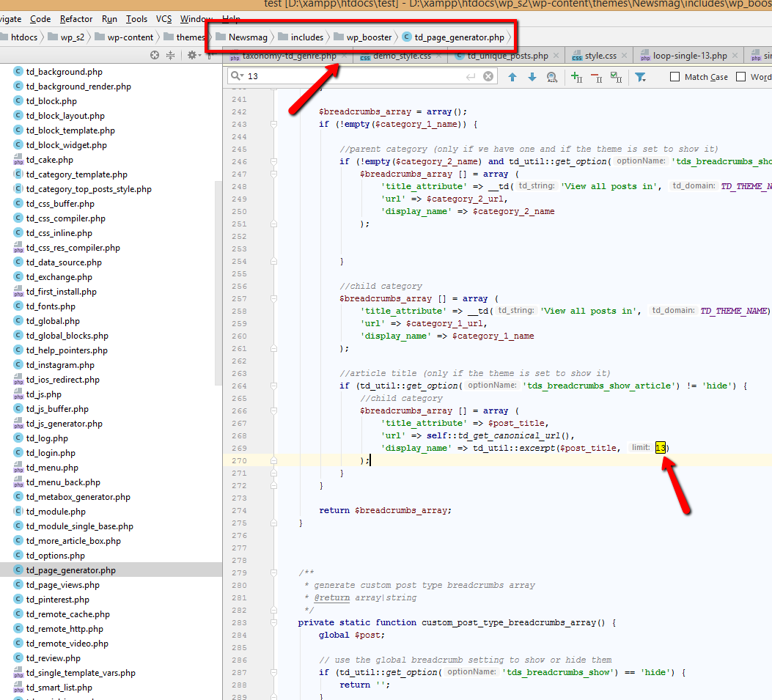
Task: Collapse the function fold at line 283
Action: click(273, 623)
